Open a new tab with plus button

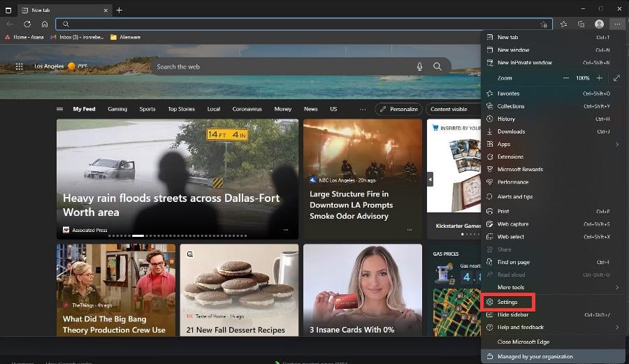119,10
